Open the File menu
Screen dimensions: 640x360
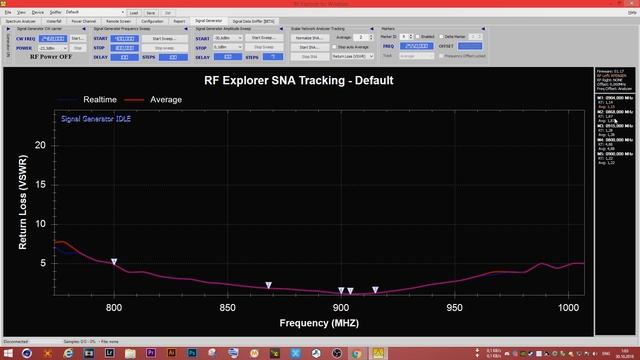coord(8,13)
